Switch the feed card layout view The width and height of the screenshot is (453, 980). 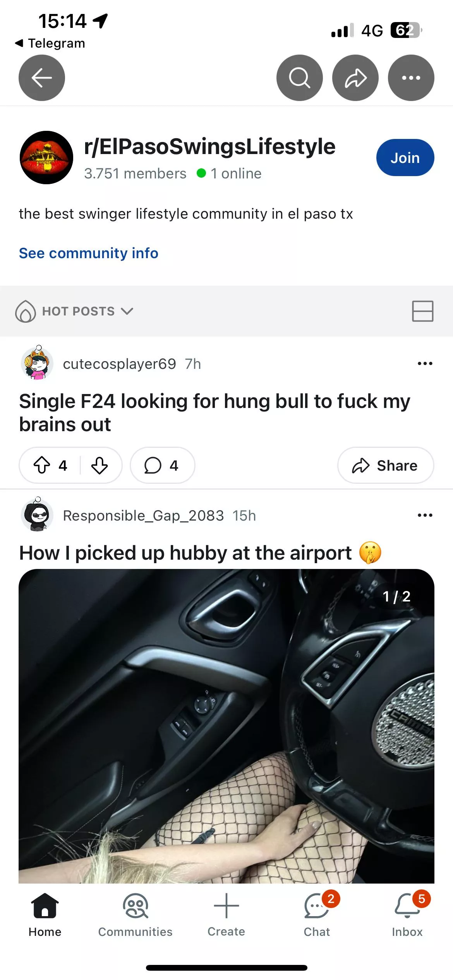pyautogui.click(x=422, y=311)
